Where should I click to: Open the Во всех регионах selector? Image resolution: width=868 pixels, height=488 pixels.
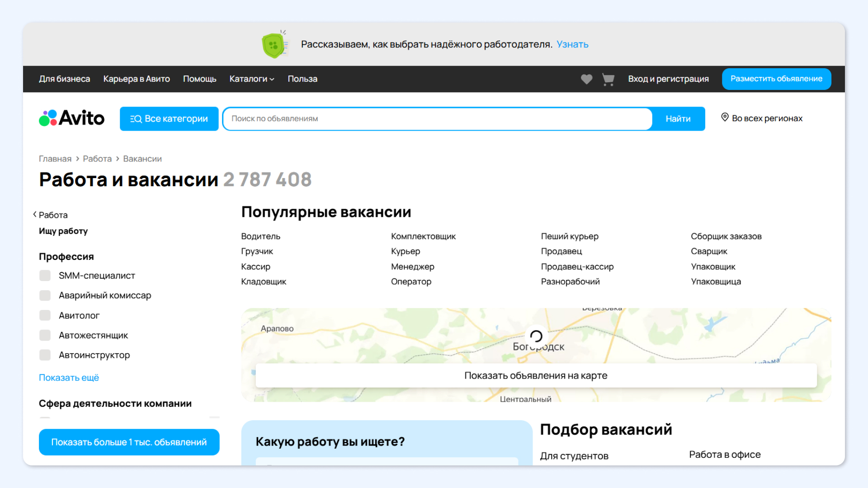[762, 118]
